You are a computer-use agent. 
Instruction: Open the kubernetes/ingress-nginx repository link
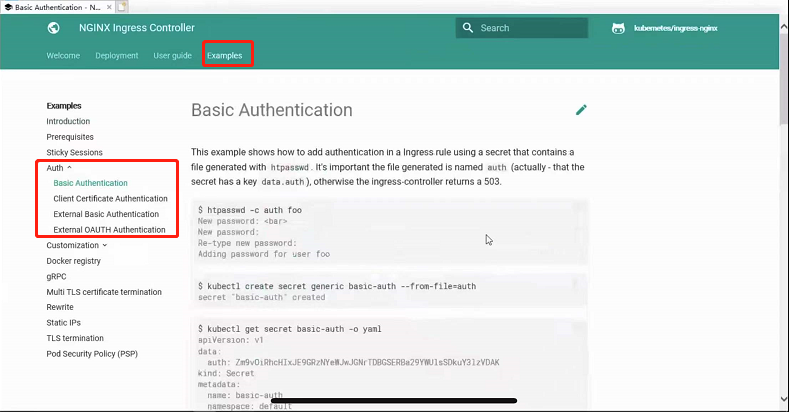(x=675, y=28)
